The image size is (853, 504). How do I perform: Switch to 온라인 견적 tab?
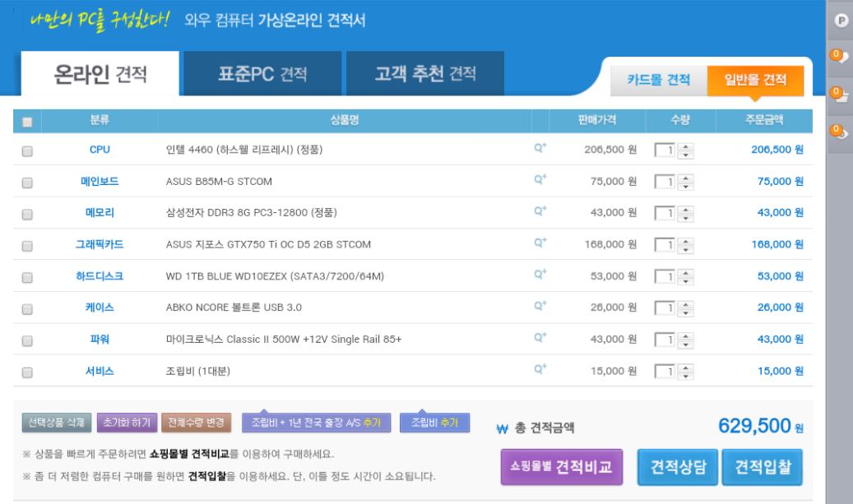click(100, 73)
